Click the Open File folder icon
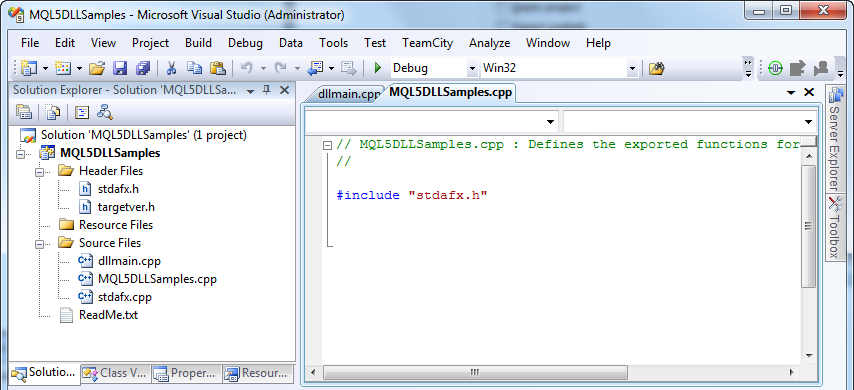854x390 pixels. coord(96,68)
